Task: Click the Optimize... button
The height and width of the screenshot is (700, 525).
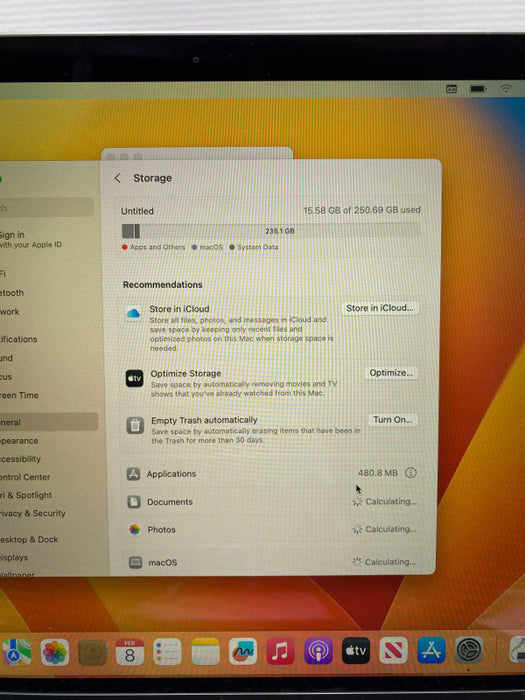Action: click(x=391, y=373)
